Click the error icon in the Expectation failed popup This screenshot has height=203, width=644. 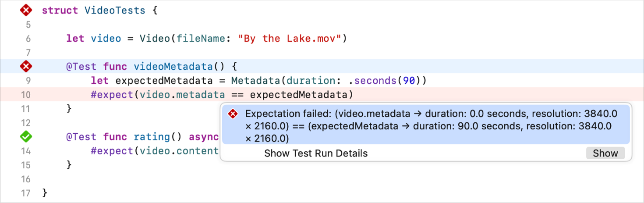(x=233, y=114)
